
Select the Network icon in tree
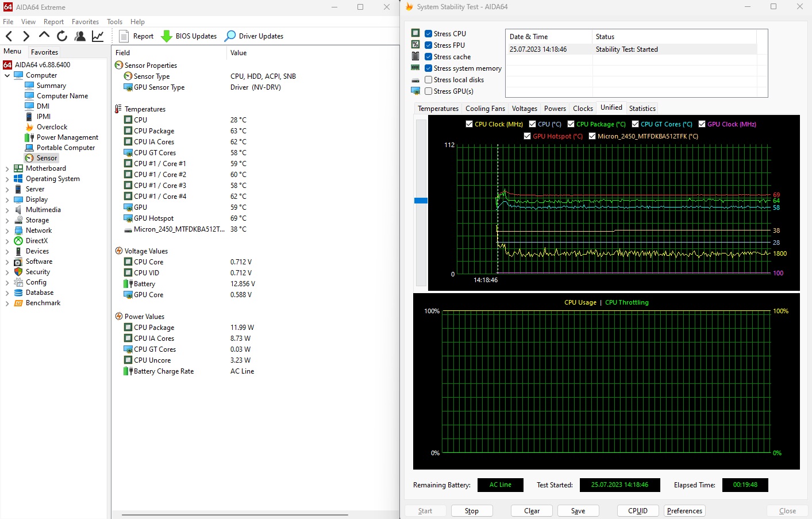tap(18, 230)
